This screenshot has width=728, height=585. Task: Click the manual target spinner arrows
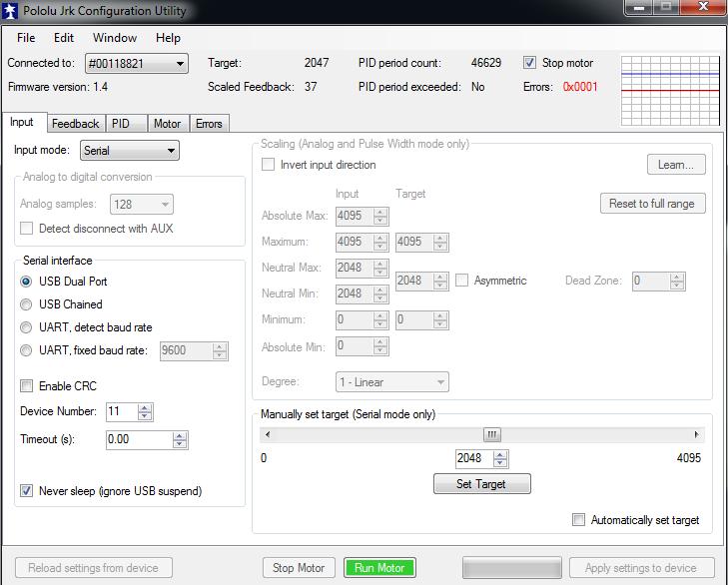(500, 458)
